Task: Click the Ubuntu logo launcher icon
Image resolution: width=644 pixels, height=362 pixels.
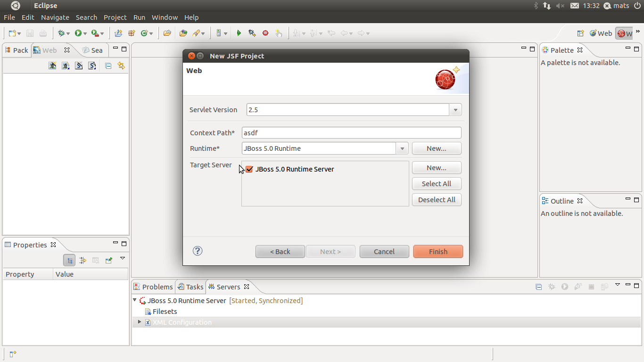Action: pos(16,6)
